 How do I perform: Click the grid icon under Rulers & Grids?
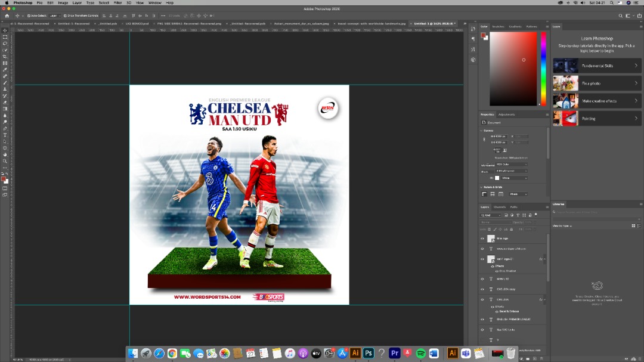click(493, 194)
